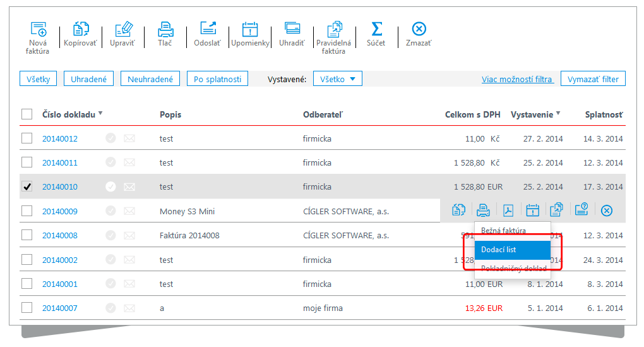This screenshot has height=347, width=644.
Task: Open Upomienky reminders from toolbar
Action: 250,30
